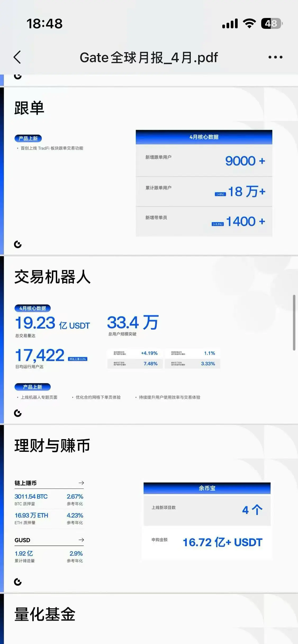Click the page scrollbar on the right edge
This screenshot has height=644, width=298.
coord(294,323)
